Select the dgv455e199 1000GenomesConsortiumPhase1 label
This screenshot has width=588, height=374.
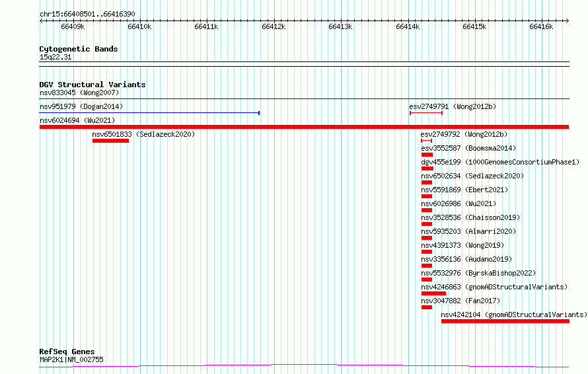point(500,162)
